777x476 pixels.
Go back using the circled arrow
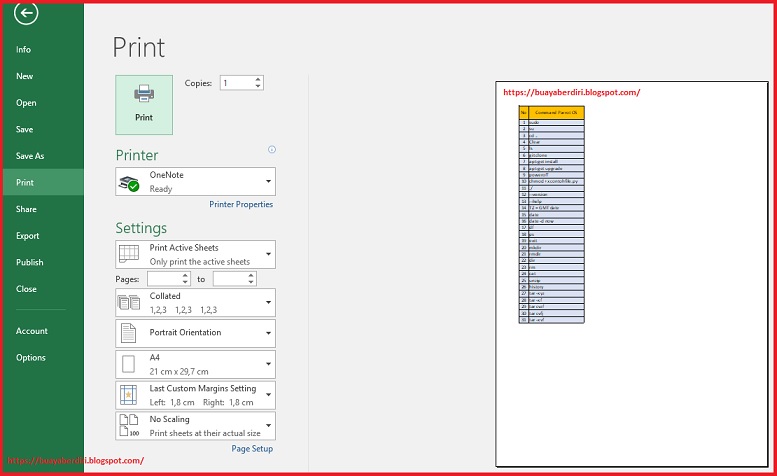click(x=26, y=13)
